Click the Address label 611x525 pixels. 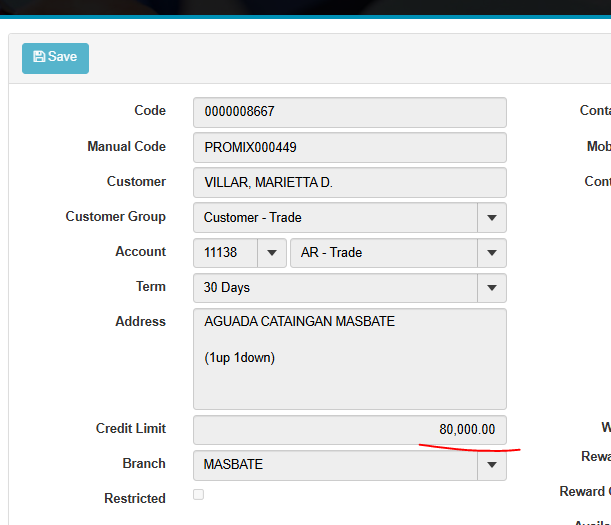coord(140,321)
